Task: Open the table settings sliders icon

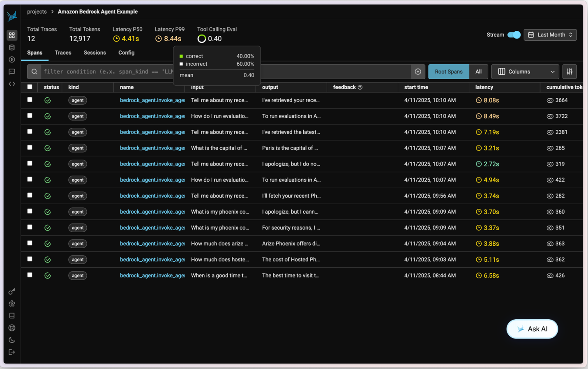Action: pyautogui.click(x=570, y=72)
